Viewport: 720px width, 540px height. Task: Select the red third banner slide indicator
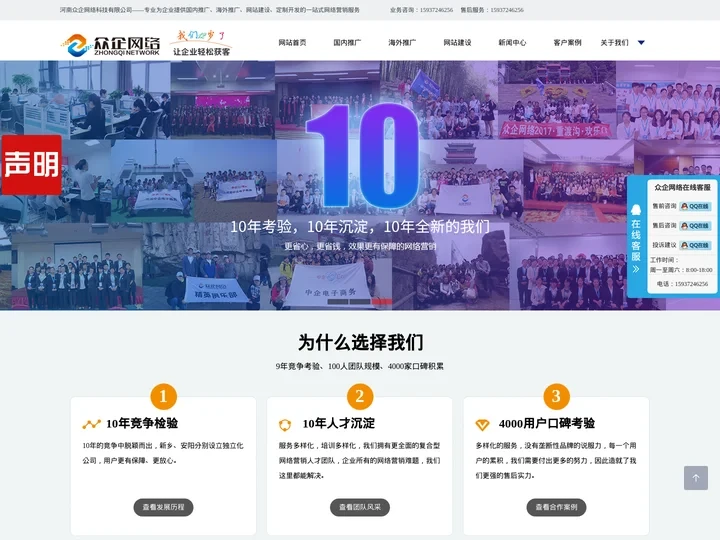pos(382,302)
